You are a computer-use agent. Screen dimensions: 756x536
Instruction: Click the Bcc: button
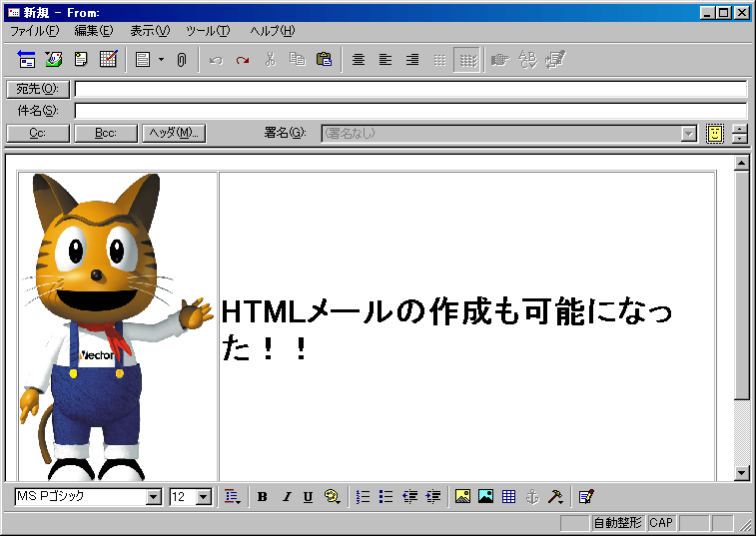pyautogui.click(x=106, y=134)
